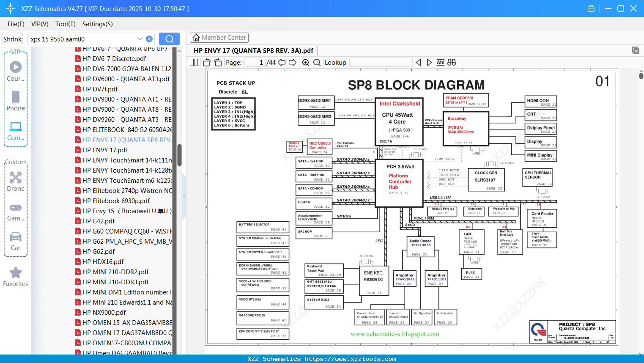Collapse the file list side panel
This screenshot has width=644, height=363.
[x=184, y=195]
